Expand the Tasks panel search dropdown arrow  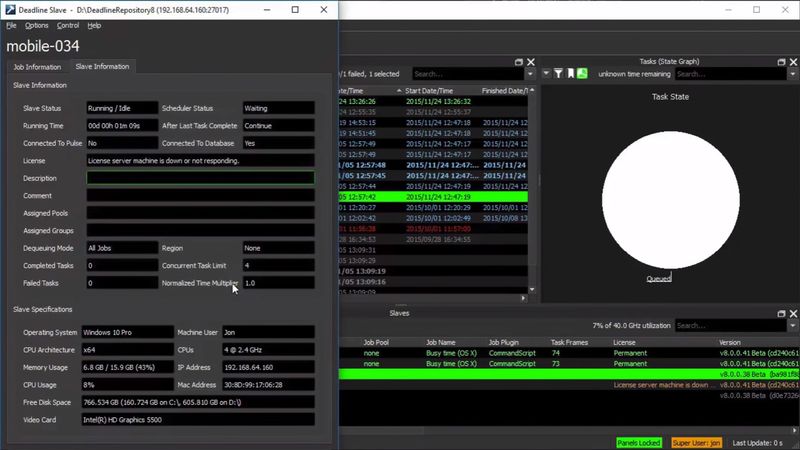pos(793,74)
